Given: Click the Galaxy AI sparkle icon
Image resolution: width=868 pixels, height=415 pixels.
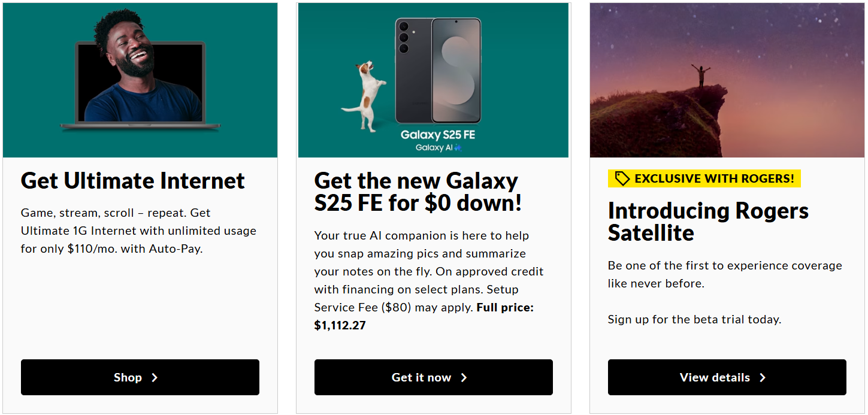Looking at the screenshot, I should (x=458, y=147).
